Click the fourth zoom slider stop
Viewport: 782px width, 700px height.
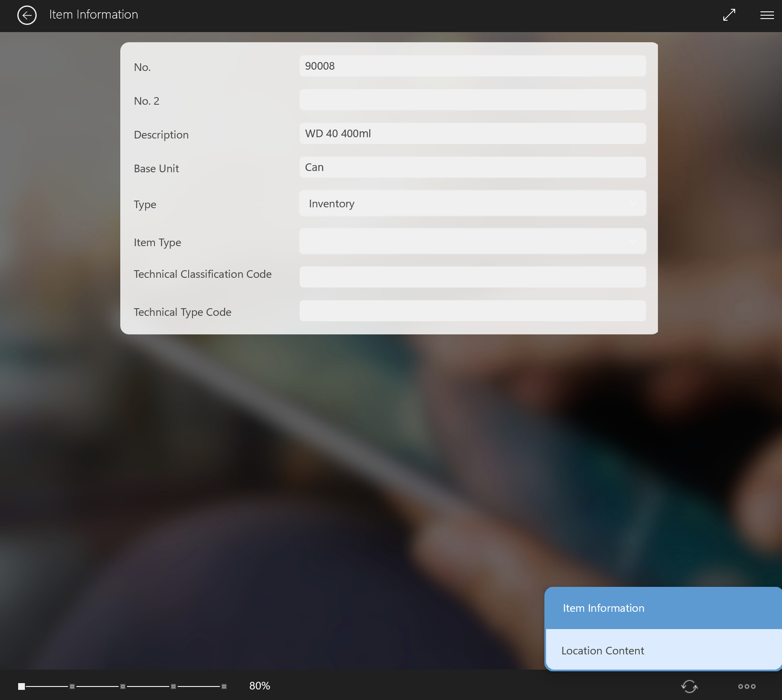[x=173, y=686]
